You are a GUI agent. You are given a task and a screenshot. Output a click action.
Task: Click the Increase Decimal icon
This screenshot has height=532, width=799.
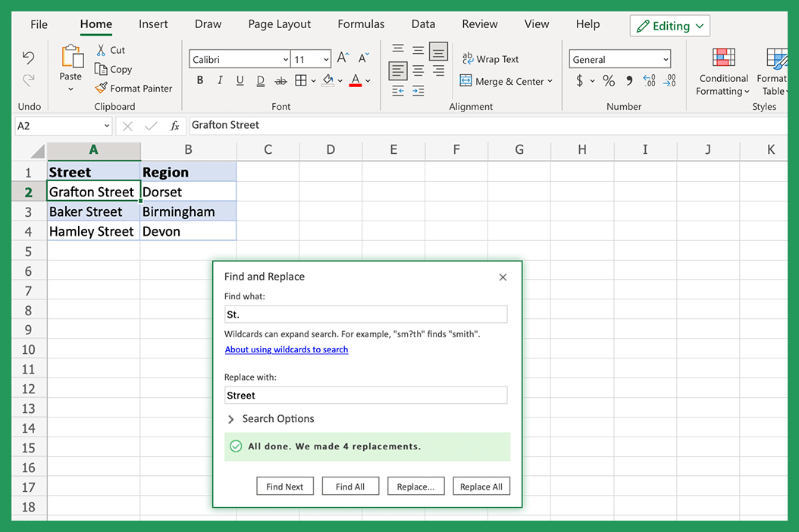click(649, 80)
